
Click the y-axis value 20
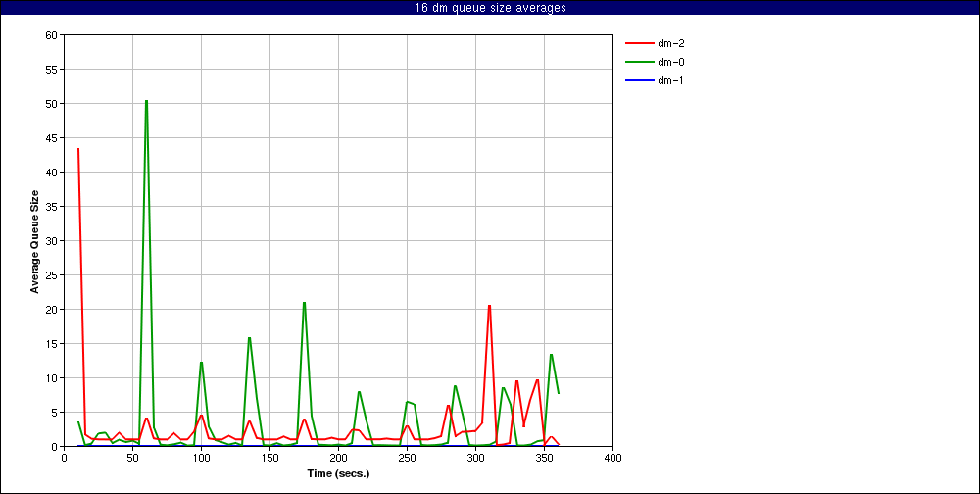point(53,310)
